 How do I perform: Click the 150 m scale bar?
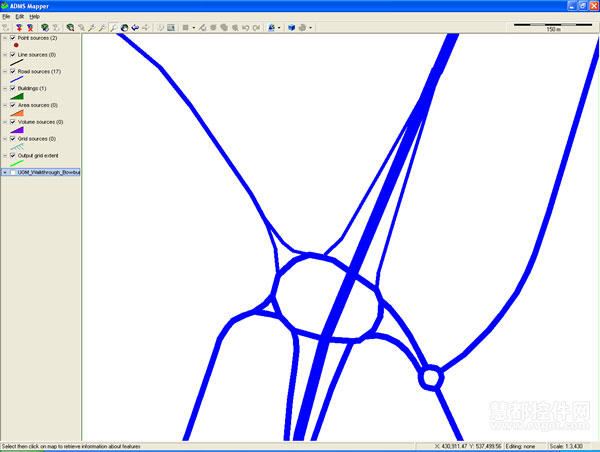click(x=553, y=27)
